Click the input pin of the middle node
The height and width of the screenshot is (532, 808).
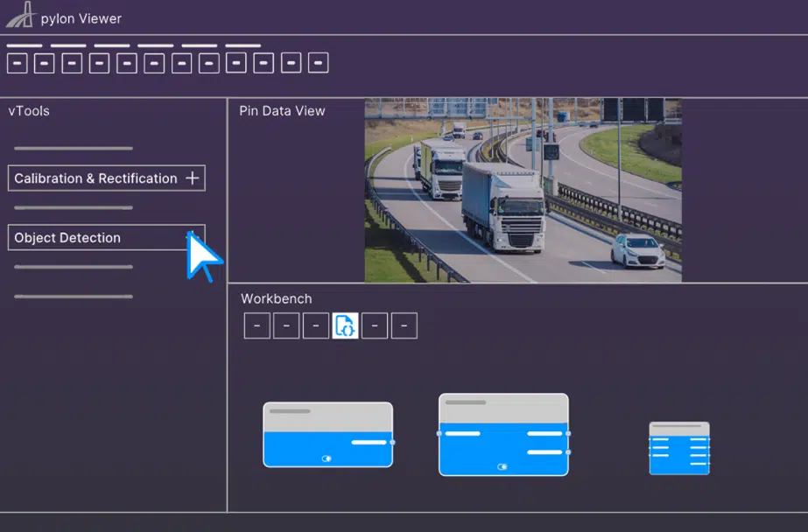[439, 434]
